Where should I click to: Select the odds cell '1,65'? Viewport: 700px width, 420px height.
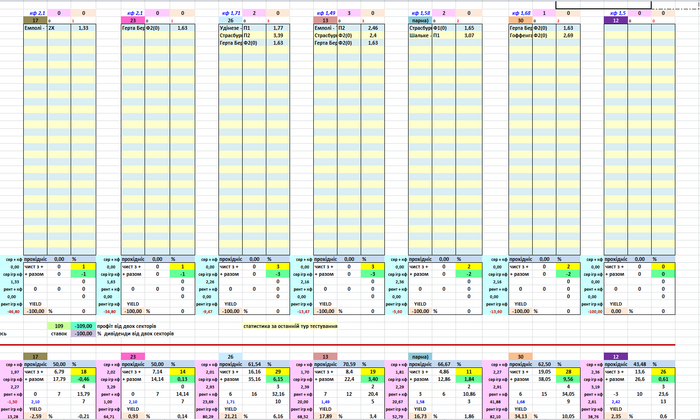pos(469,28)
